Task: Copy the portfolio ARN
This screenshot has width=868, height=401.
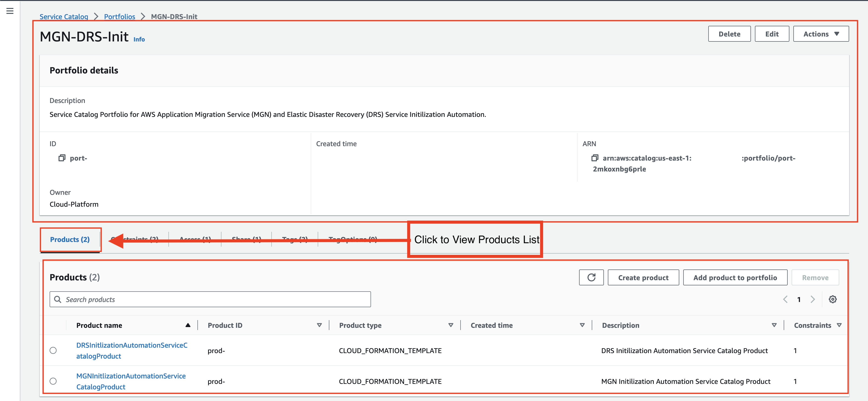Action: 594,158
